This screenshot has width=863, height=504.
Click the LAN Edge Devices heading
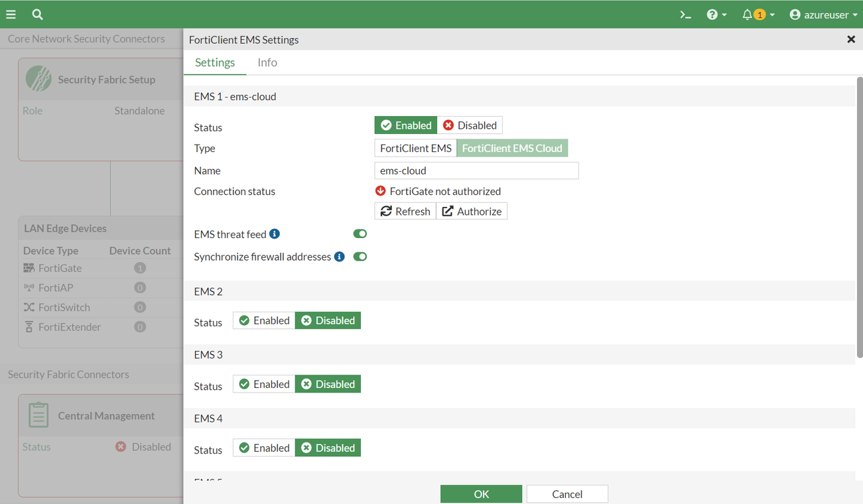point(65,228)
